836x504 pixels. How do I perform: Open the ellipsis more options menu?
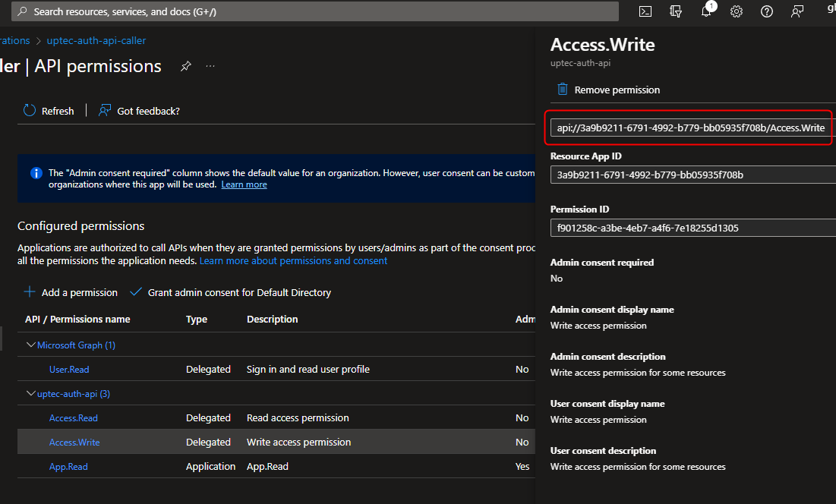(210, 67)
